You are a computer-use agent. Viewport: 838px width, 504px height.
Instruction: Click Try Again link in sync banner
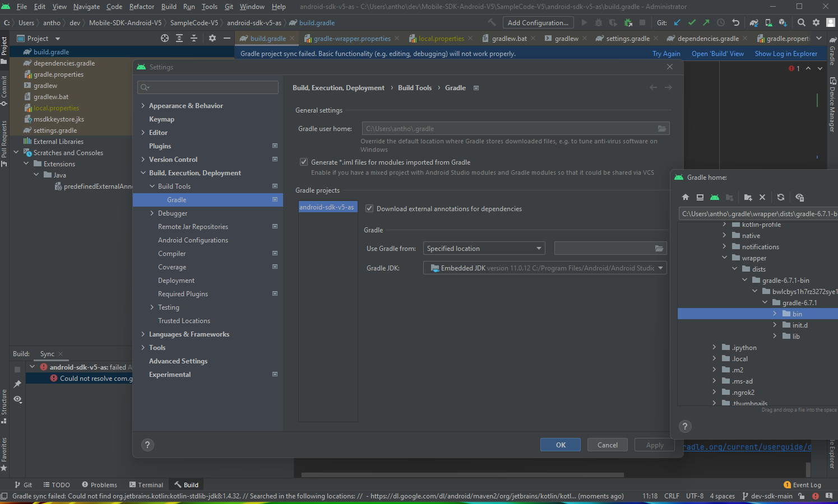click(666, 54)
